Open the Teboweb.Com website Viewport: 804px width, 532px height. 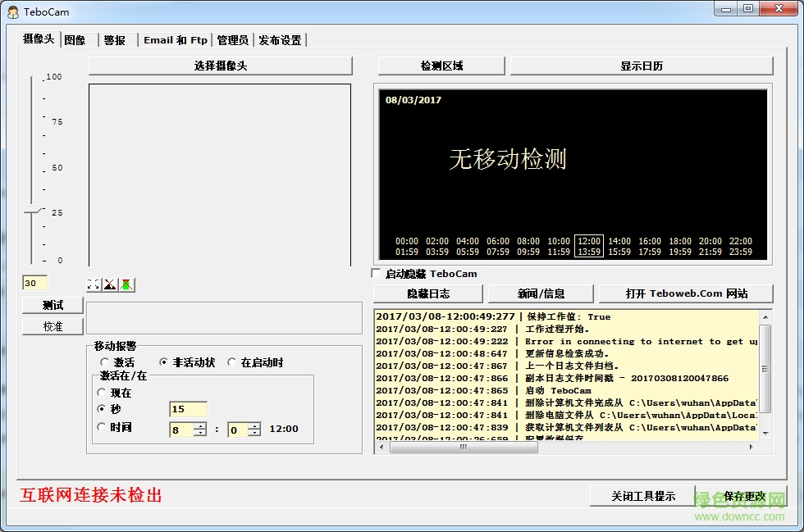tap(688, 293)
